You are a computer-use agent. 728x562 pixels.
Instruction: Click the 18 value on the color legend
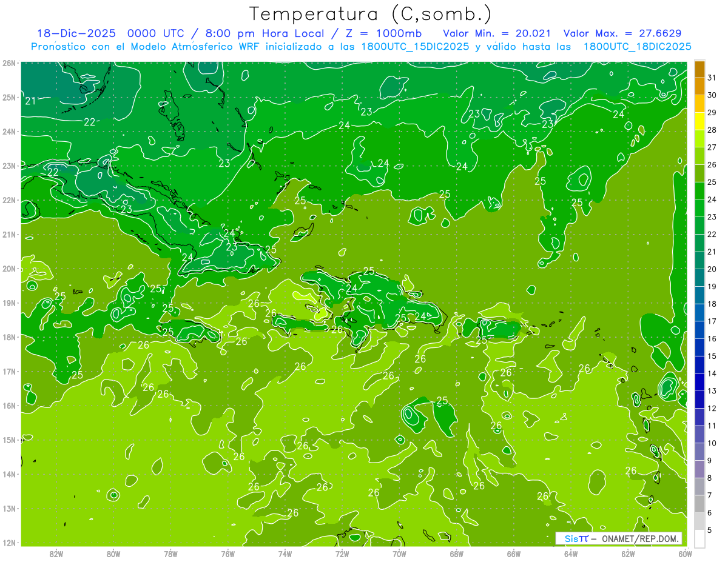point(712,304)
